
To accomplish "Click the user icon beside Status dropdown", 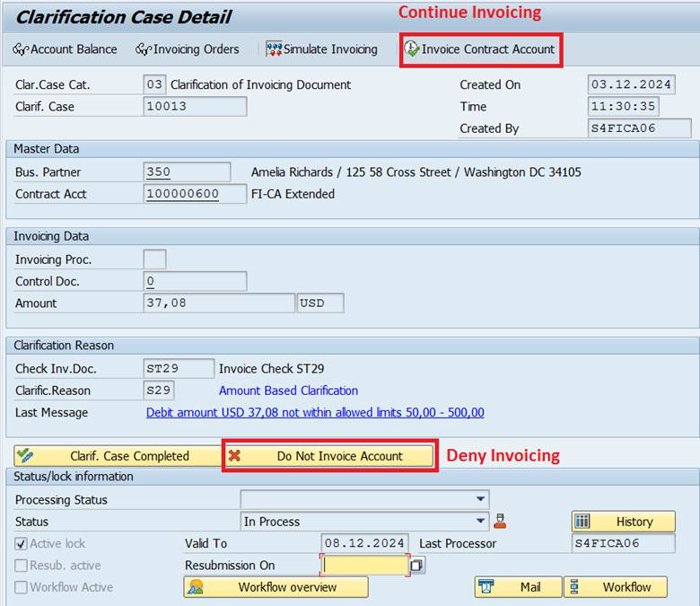I will point(501,521).
